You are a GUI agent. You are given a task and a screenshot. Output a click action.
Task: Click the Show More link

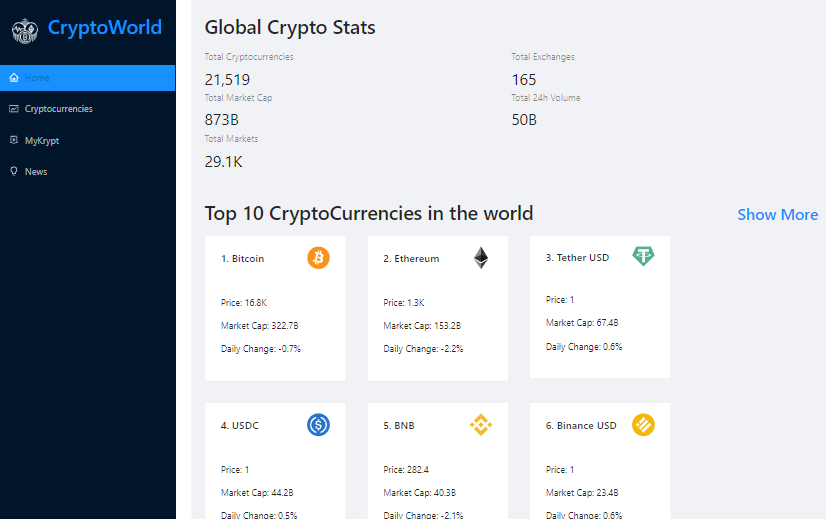point(778,214)
